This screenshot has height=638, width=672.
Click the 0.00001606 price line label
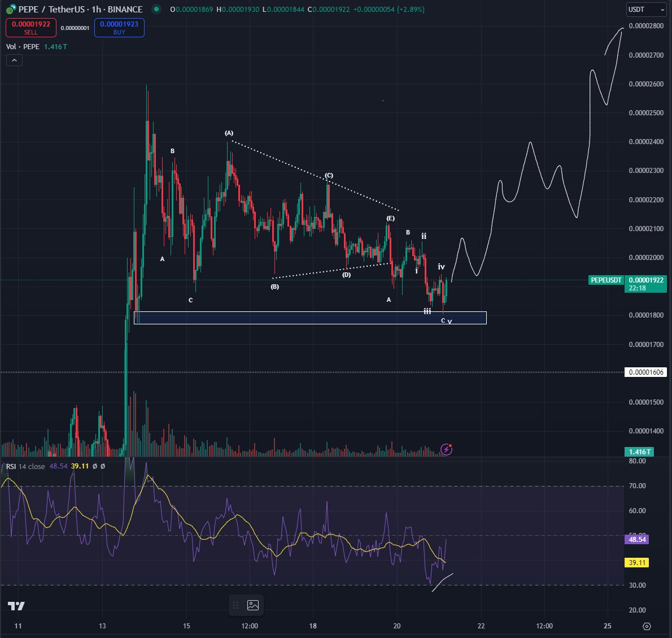coord(646,372)
